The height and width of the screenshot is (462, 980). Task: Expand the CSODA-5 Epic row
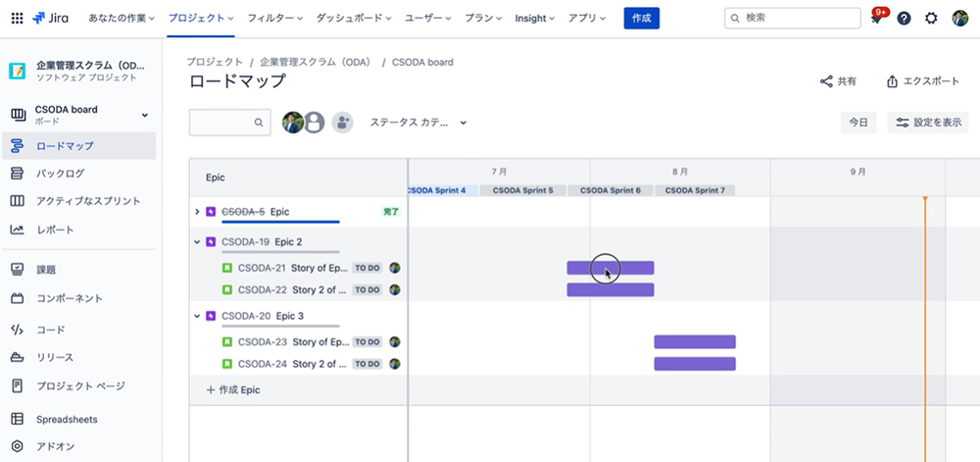[197, 212]
